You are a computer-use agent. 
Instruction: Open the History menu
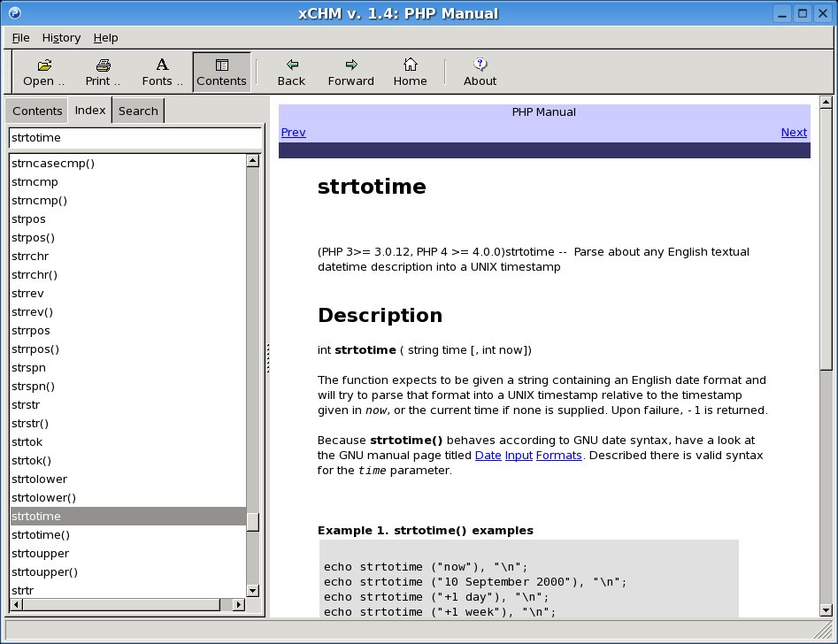coord(61,38)
